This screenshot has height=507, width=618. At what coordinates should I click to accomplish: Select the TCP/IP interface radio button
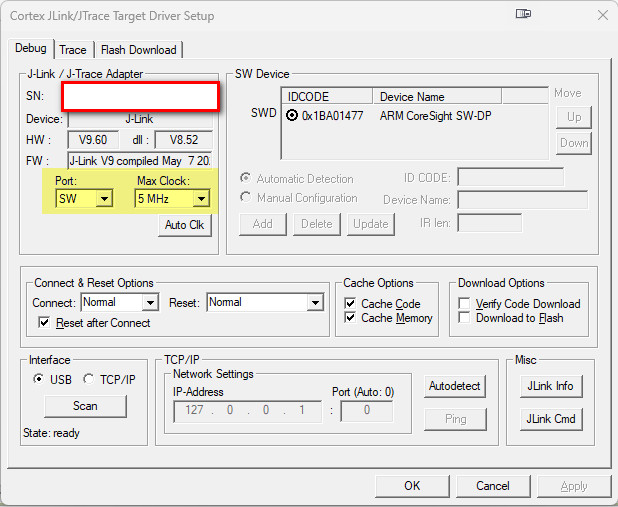pyautogui.click(x=89, y=379)
